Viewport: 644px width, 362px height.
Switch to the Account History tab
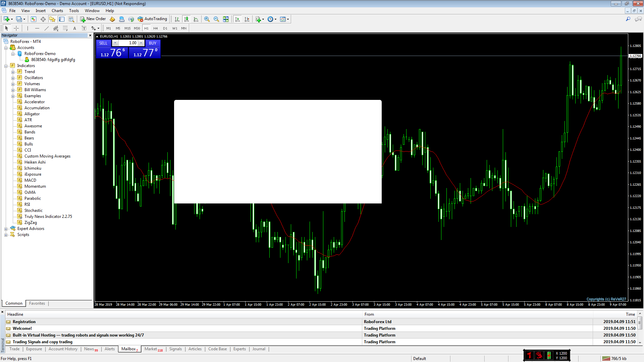tap(63, 349)
